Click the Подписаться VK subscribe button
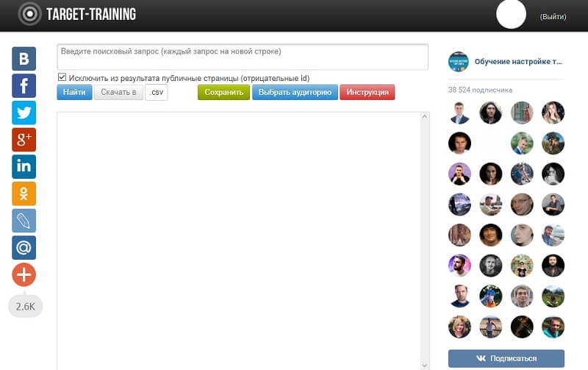Viewport: 588px width, 370px height. [506, 358]
